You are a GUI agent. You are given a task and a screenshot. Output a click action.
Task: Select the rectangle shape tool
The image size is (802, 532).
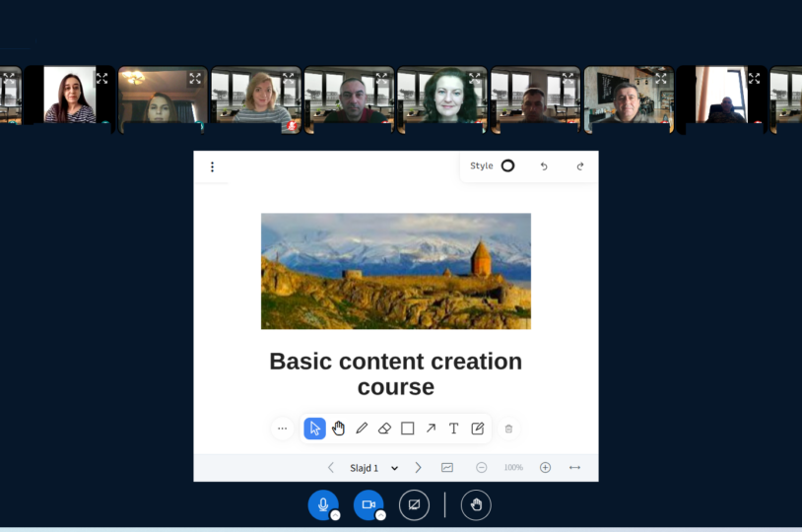(408, 429)
